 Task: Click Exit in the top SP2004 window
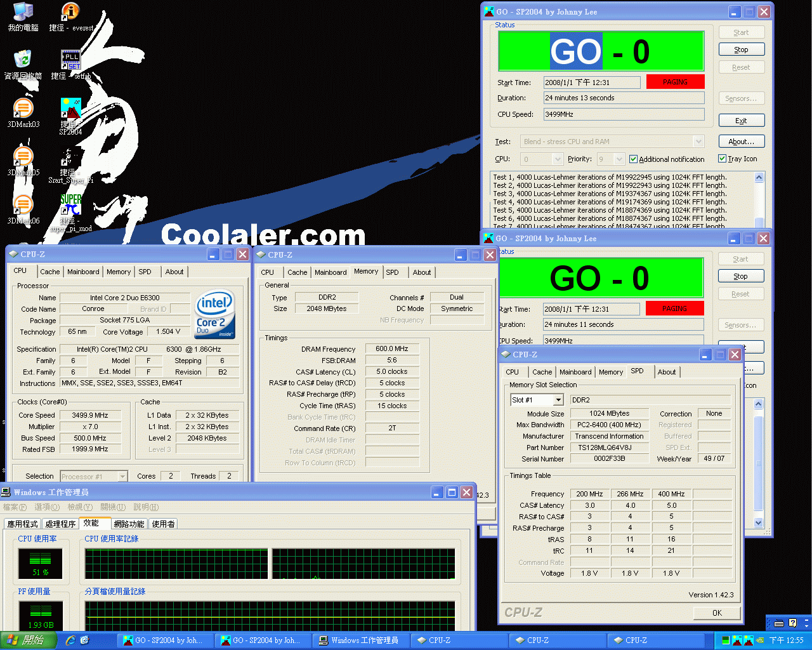[x=741, y=121]
